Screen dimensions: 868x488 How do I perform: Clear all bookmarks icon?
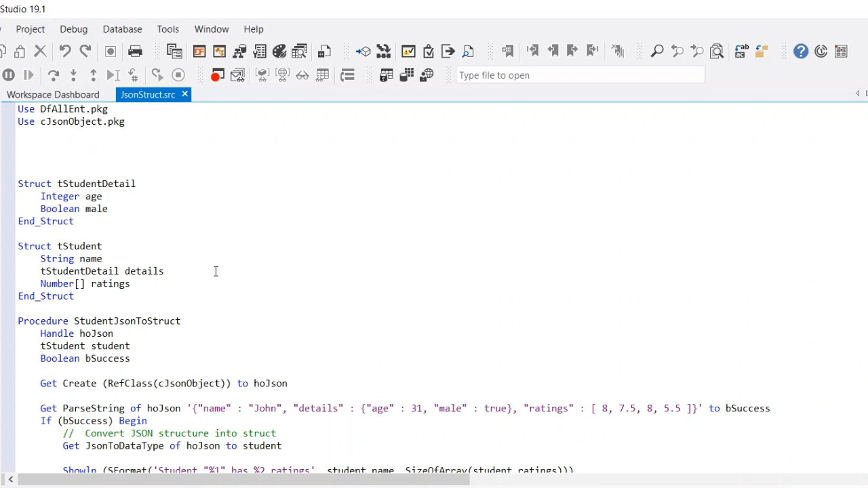point(617,52)
